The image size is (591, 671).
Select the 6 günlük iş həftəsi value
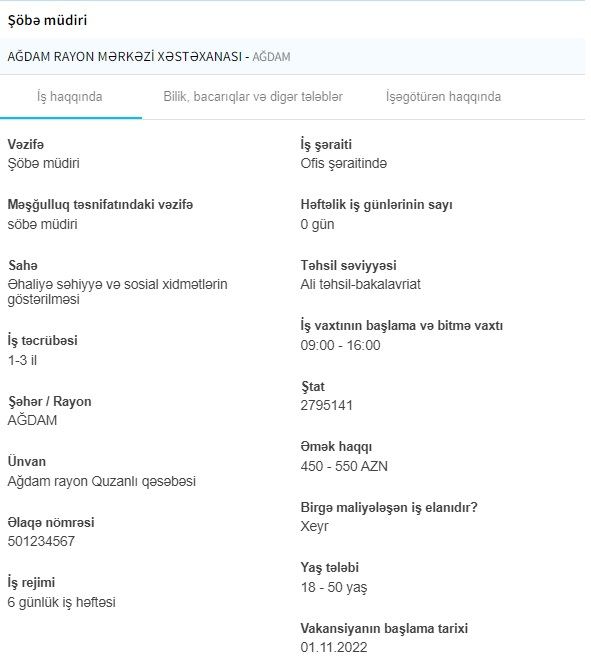[62, 602]
